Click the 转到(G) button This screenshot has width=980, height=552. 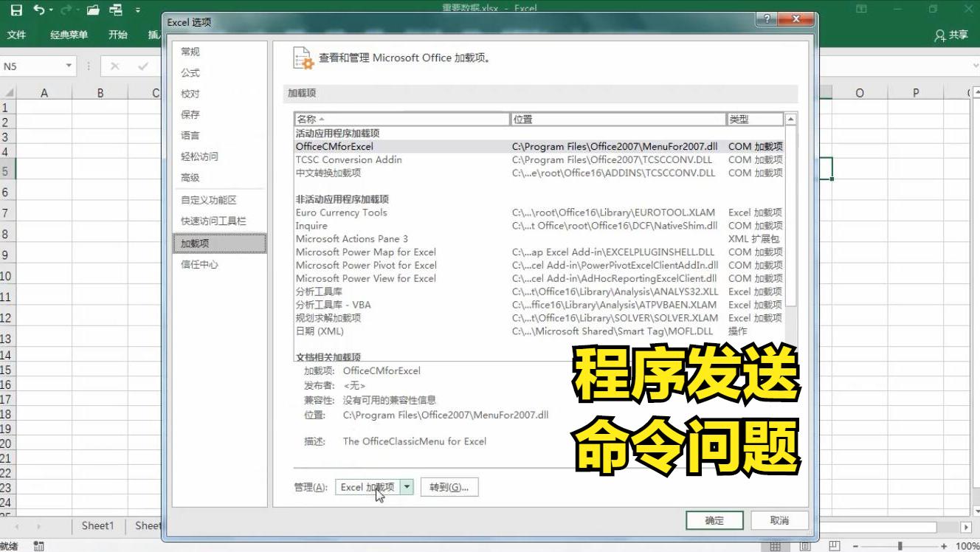point(449,486)
